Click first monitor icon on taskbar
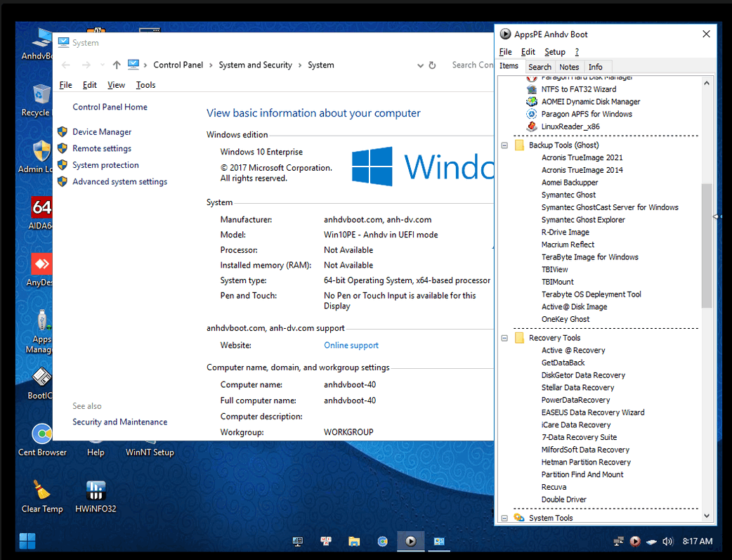Screen dimensions: 732x560 click(298, 541)
